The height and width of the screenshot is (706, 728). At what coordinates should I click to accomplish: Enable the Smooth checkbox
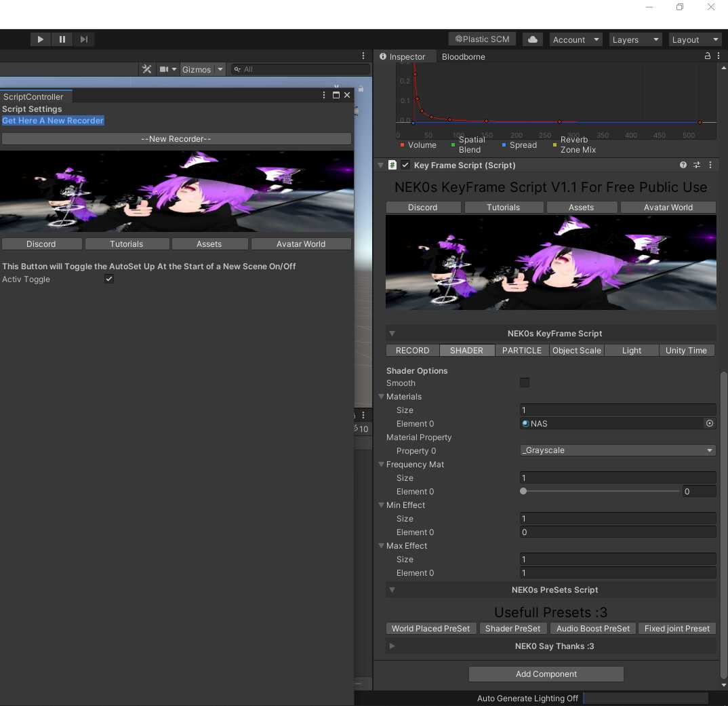[524, 383]
